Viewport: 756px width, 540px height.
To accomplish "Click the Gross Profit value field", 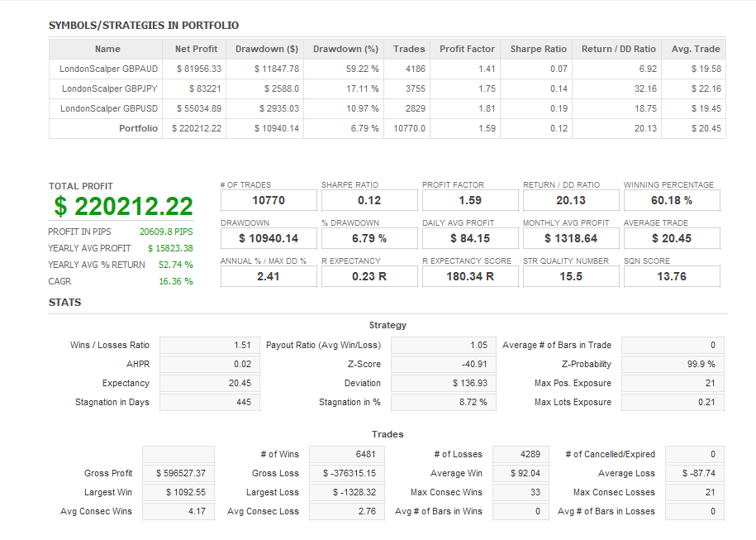I will [178, 474].
